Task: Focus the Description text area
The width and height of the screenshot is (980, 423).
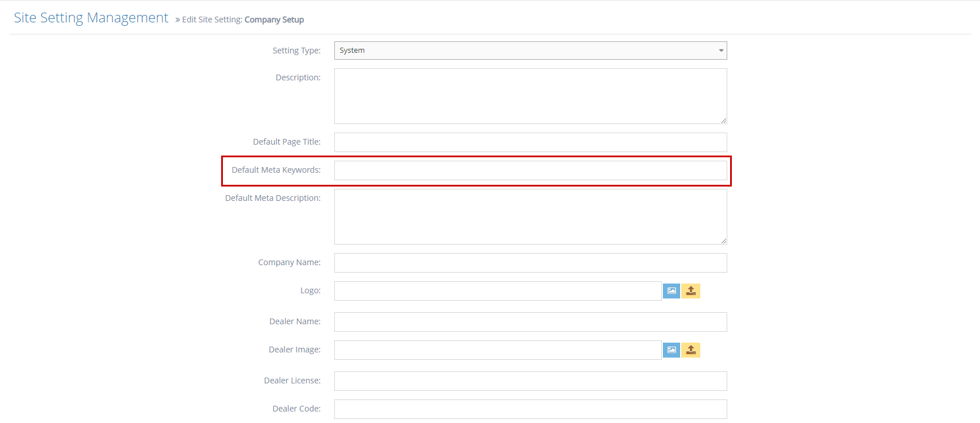Action: coord(530,96)
